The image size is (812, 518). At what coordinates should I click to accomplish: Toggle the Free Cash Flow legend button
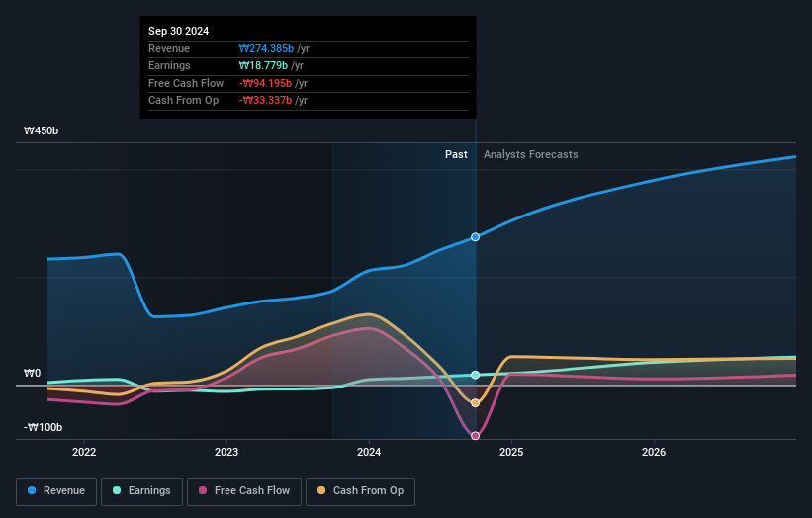[244, 491]
